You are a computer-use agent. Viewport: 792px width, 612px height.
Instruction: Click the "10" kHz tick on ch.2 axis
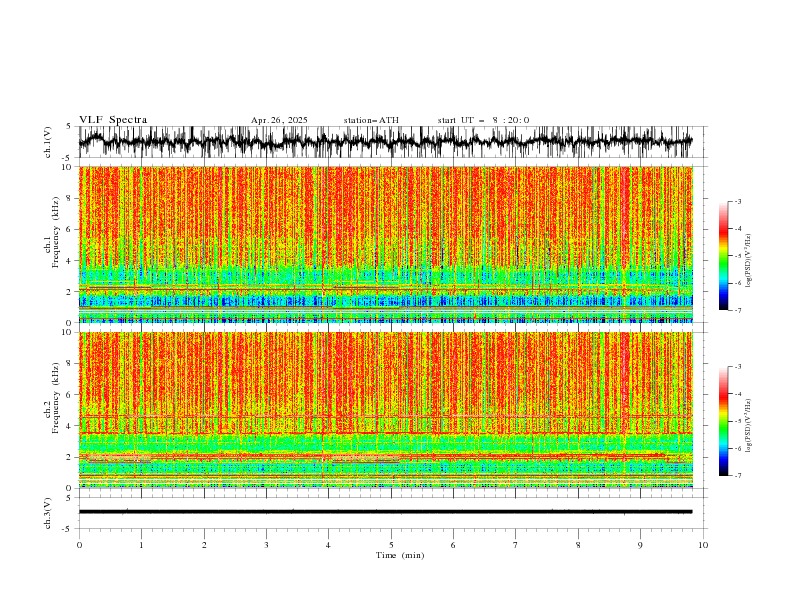coord(67,332)
